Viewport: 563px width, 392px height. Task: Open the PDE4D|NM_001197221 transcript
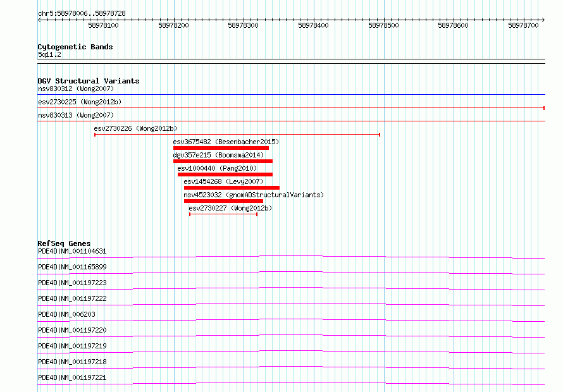pos(72,377)
